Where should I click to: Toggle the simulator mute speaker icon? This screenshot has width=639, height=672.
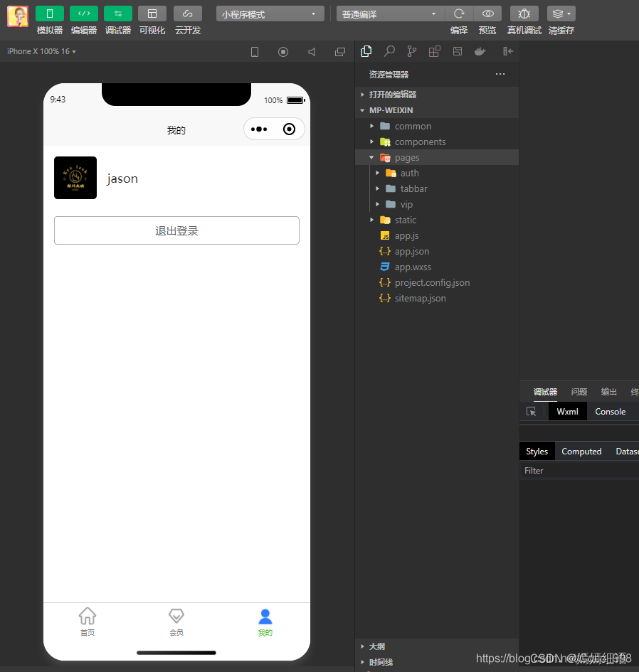(x=312, y=52)
